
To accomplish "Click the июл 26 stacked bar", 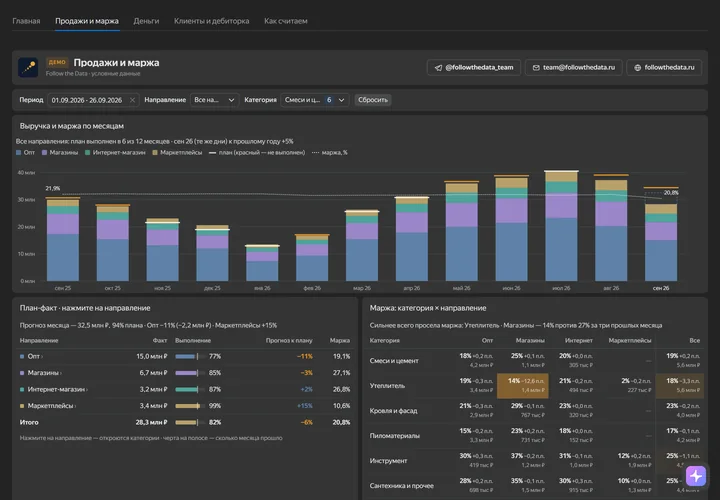I will point(561,226).
